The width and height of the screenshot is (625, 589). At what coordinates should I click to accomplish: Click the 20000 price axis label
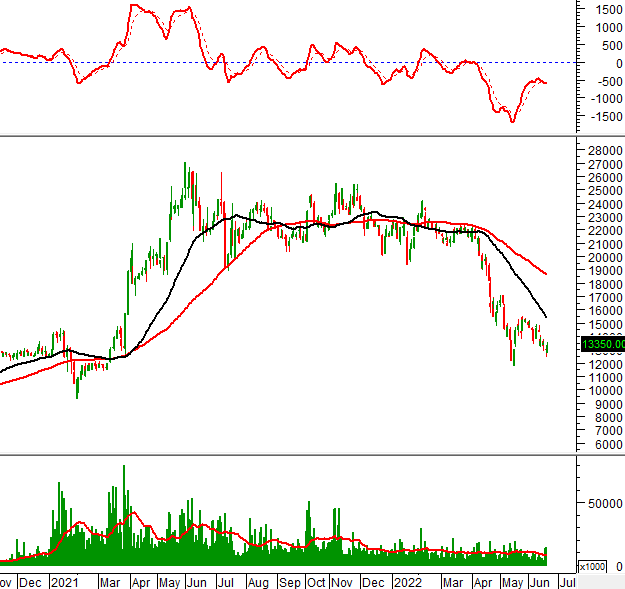pos(602,258)
